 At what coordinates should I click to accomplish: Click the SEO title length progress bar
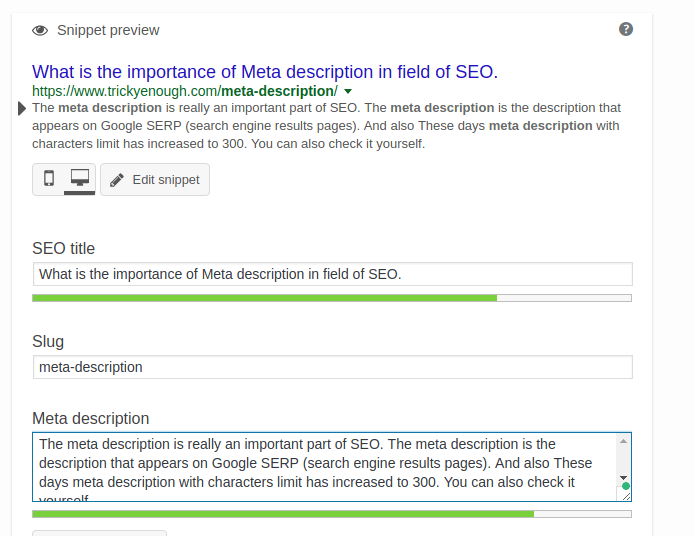coord(332,298)
